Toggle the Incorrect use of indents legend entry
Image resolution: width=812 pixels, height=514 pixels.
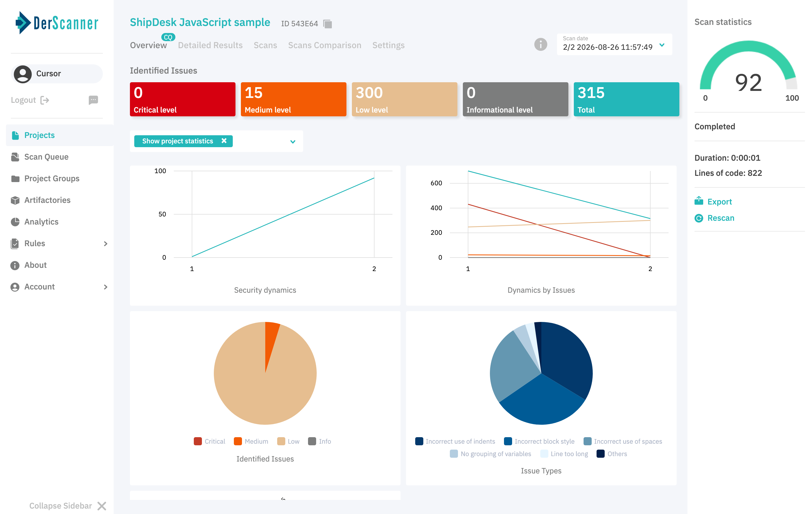(455, 441)
